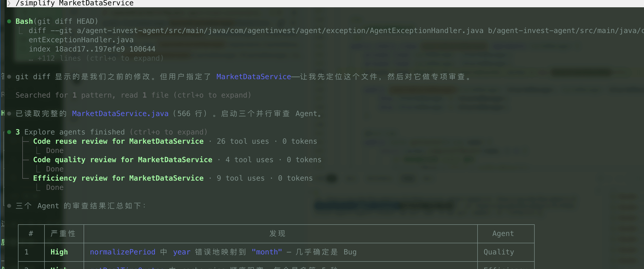Click 'Done' under Code reuse review
The image size is (644, 269).
[x=55, y=150]
